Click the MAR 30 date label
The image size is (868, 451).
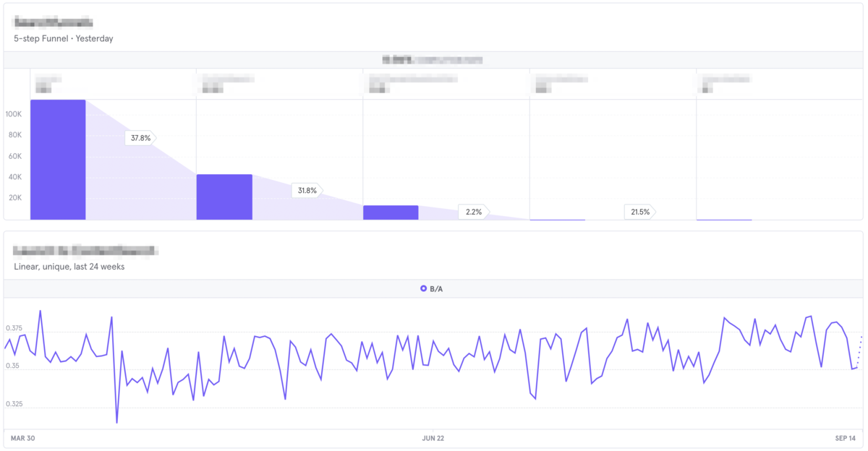[x=22, y=438]
